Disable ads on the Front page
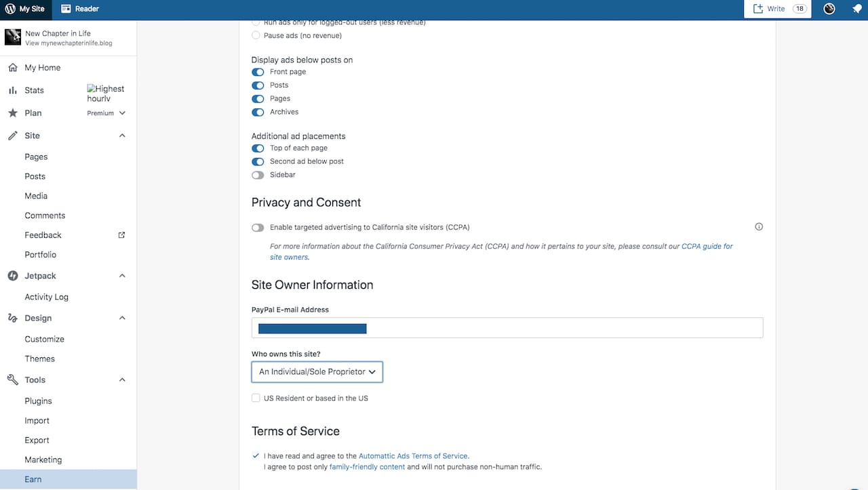This screenshot has height=490, width=868. [258, 72]
